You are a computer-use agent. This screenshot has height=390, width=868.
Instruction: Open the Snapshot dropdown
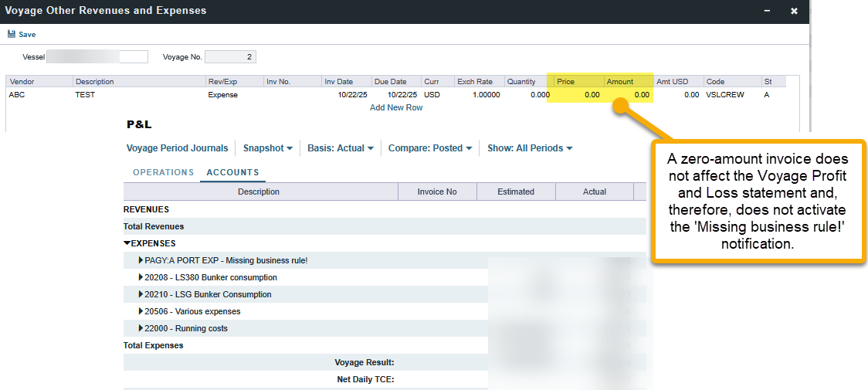coord(267,148)
